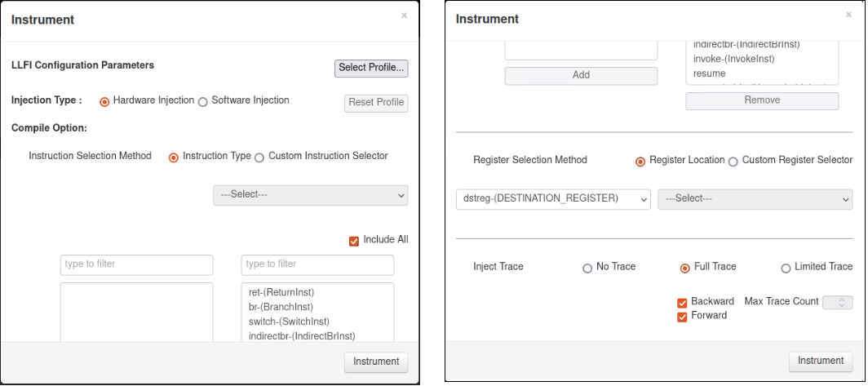
Task: Open the dstreg DESTINATION_REGISTER dropdown
Action: coord(552,199)
